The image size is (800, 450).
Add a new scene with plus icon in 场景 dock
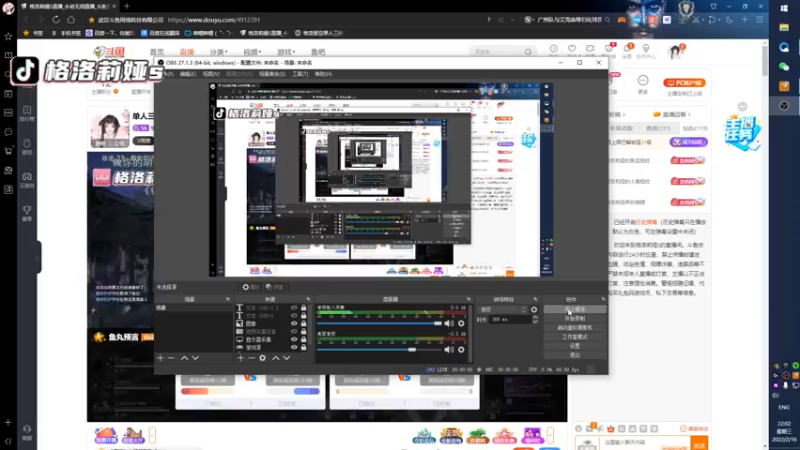(160, 358)
